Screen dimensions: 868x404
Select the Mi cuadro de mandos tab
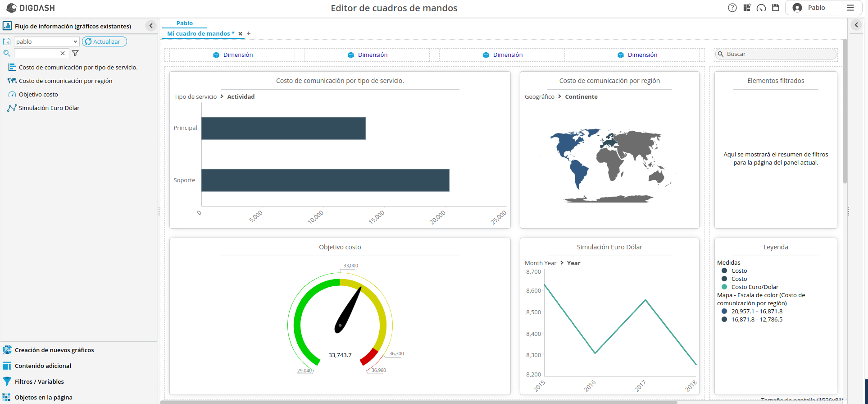(200, 33)
